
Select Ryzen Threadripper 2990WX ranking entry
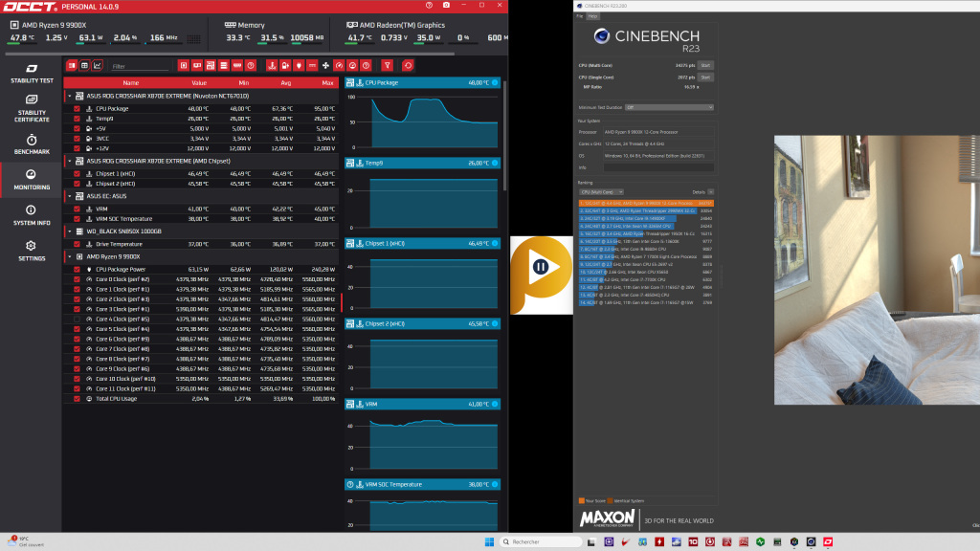tap(646, 210)
